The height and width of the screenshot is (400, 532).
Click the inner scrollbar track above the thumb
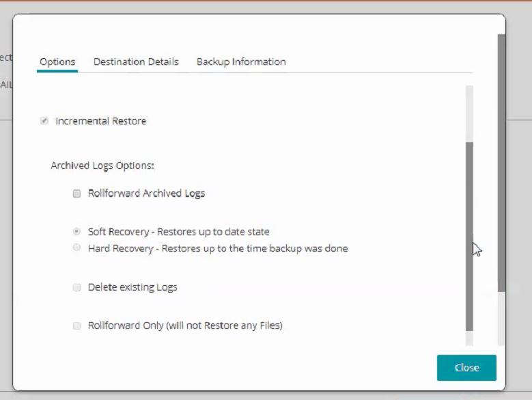click(x=469, y=113)
